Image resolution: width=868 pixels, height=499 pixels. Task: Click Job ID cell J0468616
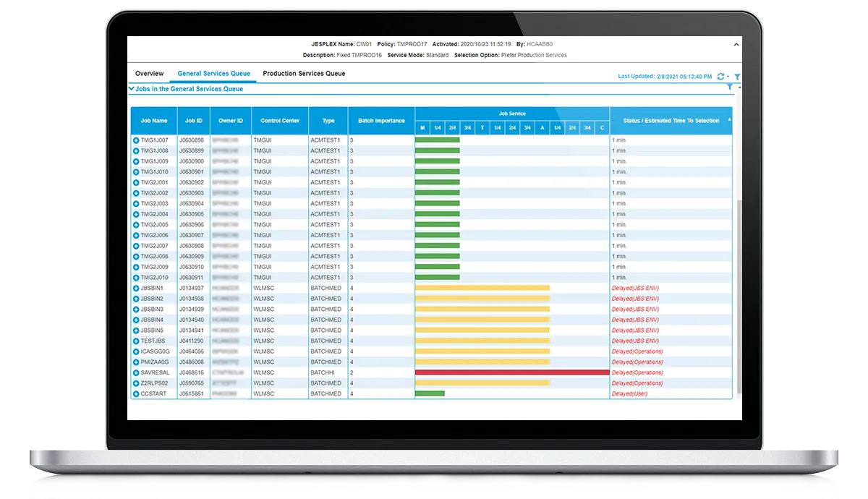point(192,372)
